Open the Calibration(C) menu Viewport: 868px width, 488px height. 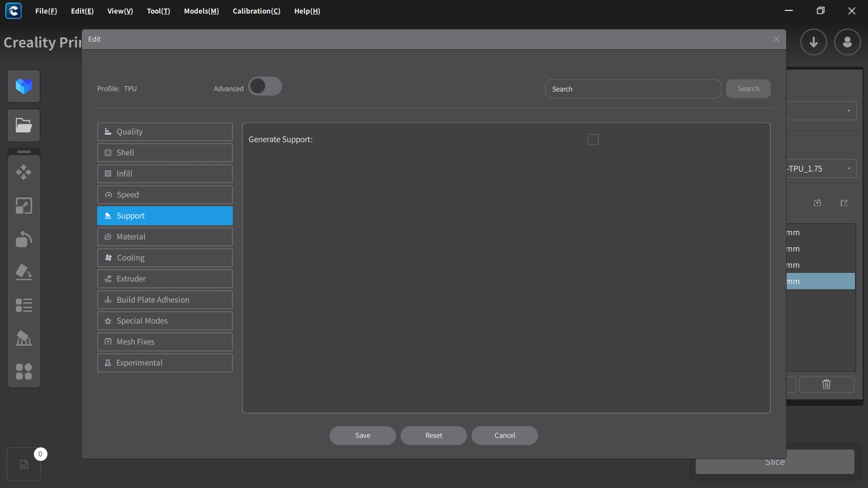coord(256,11)
